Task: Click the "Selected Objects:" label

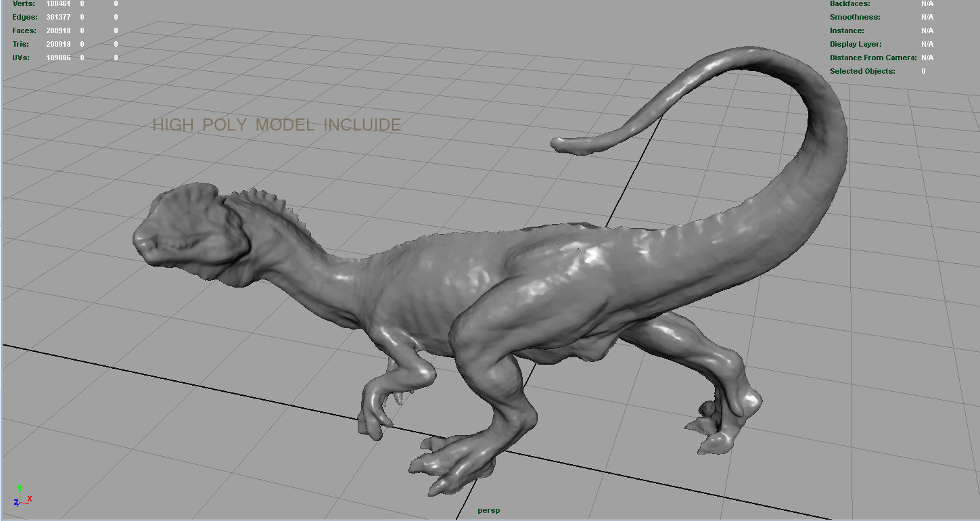Action: 862,71
